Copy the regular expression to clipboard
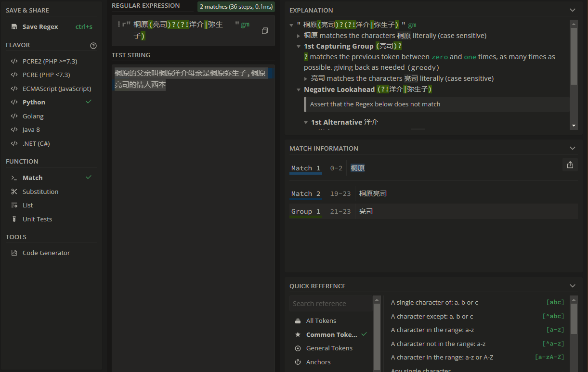588x372 pixels. 265,31
